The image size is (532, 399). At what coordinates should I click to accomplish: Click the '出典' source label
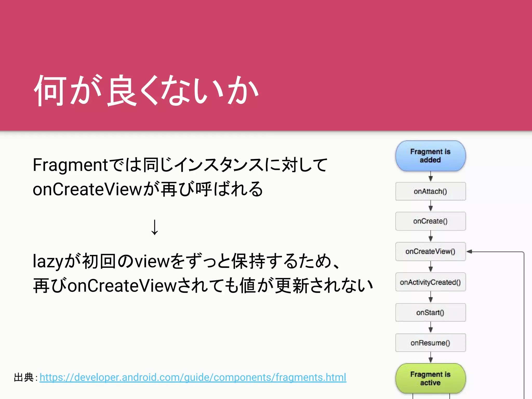point(23,377)
